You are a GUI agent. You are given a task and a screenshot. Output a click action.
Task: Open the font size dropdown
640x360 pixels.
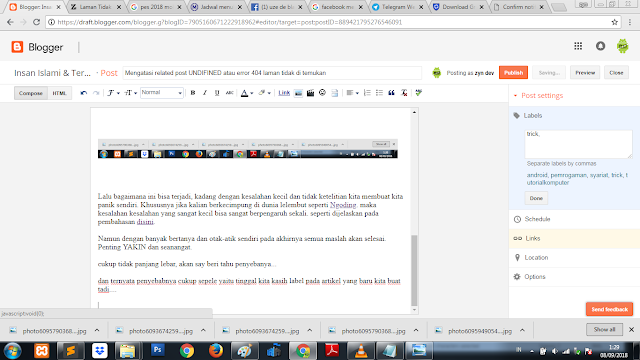tap(130, 93)
